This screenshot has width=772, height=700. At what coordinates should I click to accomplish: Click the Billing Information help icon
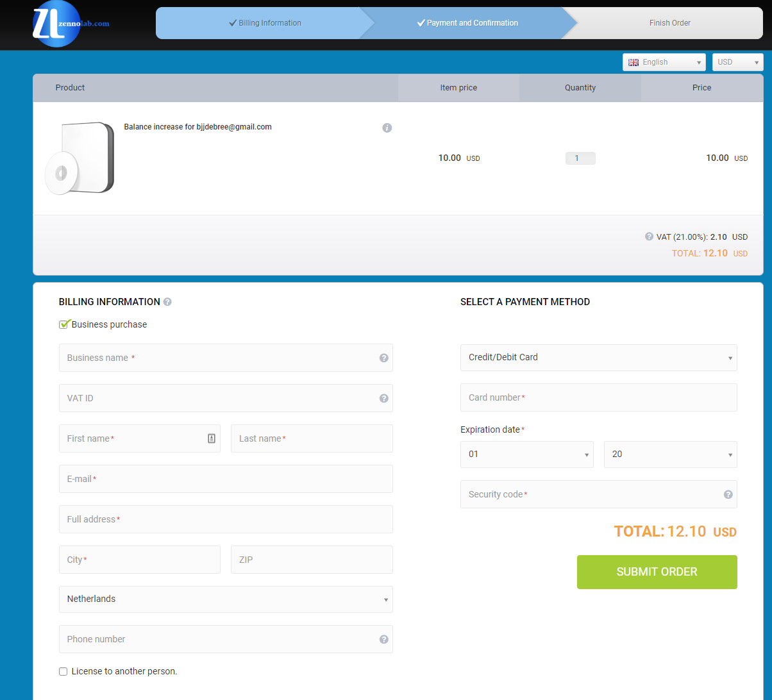(x=167, y=302)
